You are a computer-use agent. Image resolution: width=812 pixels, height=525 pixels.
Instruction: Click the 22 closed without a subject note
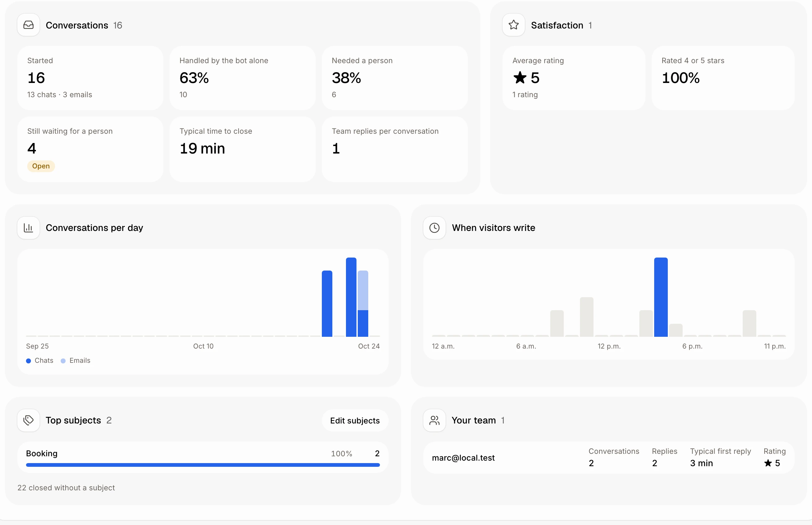click(66, 488)
